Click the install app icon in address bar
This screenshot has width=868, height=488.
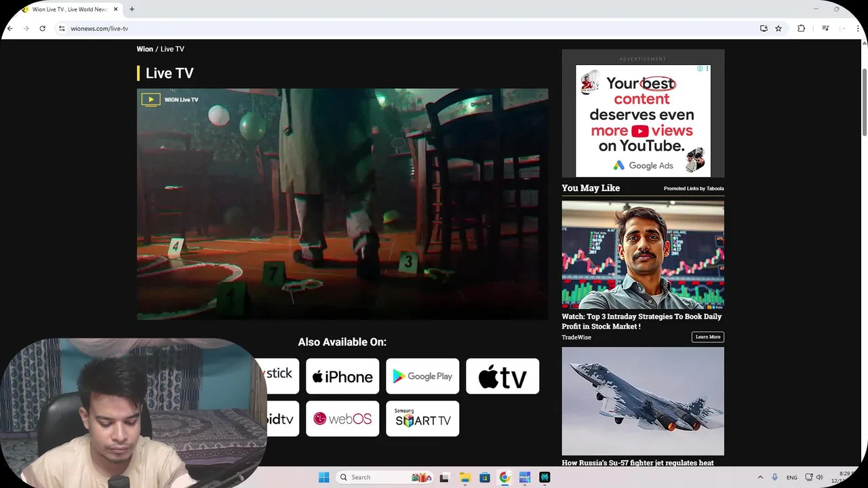(x=764, y=28)
